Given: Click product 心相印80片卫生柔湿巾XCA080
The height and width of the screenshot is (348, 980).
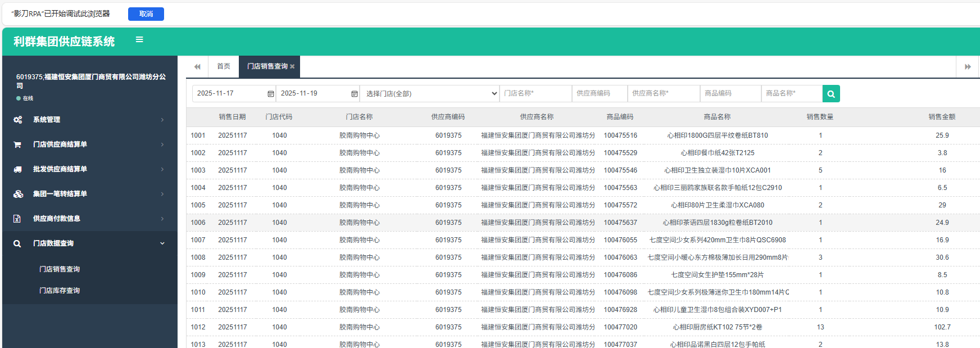Looking at the screenshot, I should pos(718,205).
